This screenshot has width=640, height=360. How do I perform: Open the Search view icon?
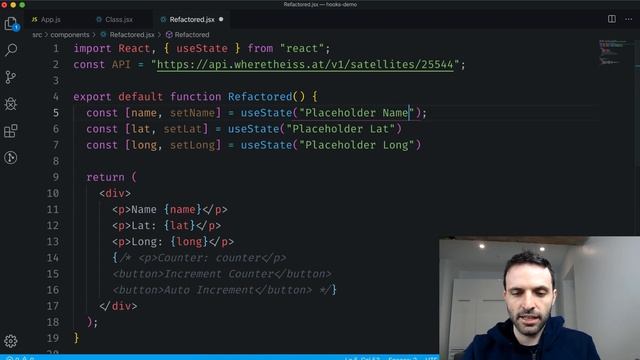coord(11,50)
